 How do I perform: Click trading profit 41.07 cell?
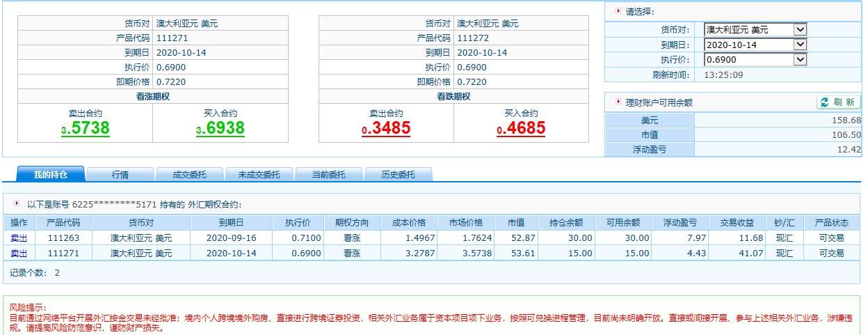(x=752, y=253)
